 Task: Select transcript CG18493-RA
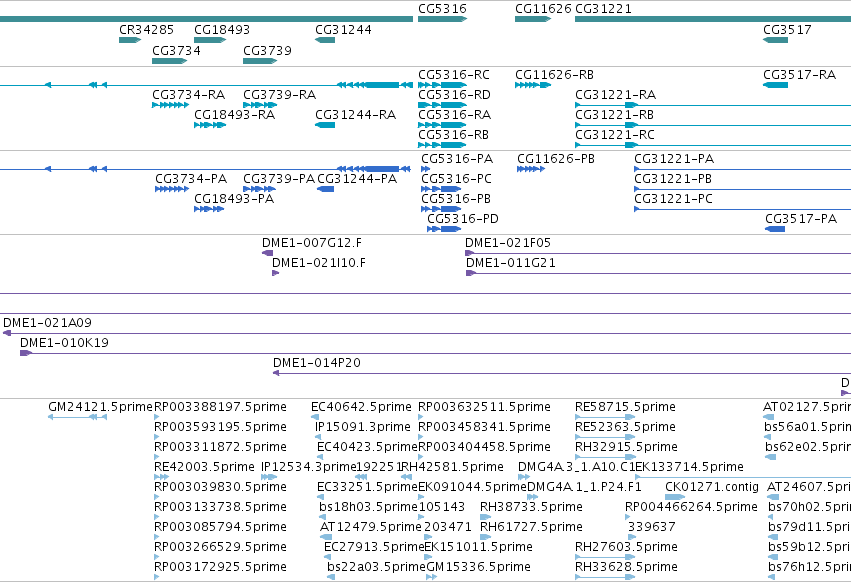(x=210, y=125)
